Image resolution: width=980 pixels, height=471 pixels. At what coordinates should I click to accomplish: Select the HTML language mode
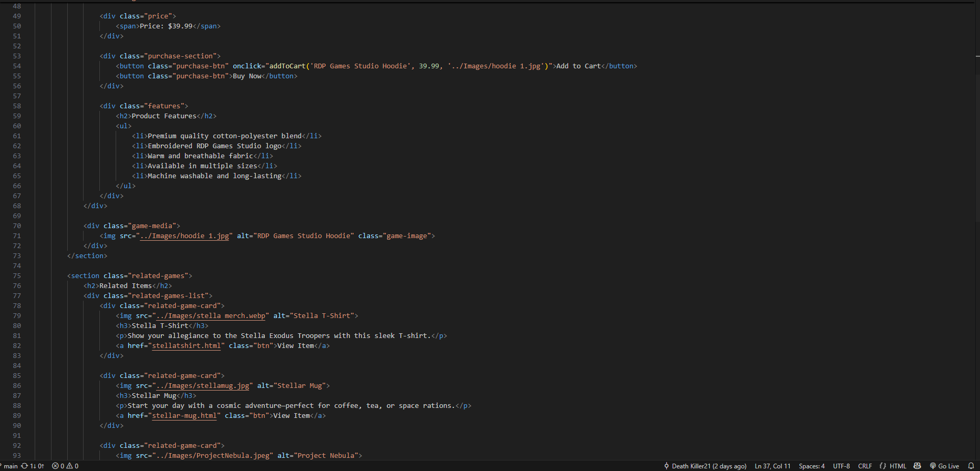[x=898, y=466]
